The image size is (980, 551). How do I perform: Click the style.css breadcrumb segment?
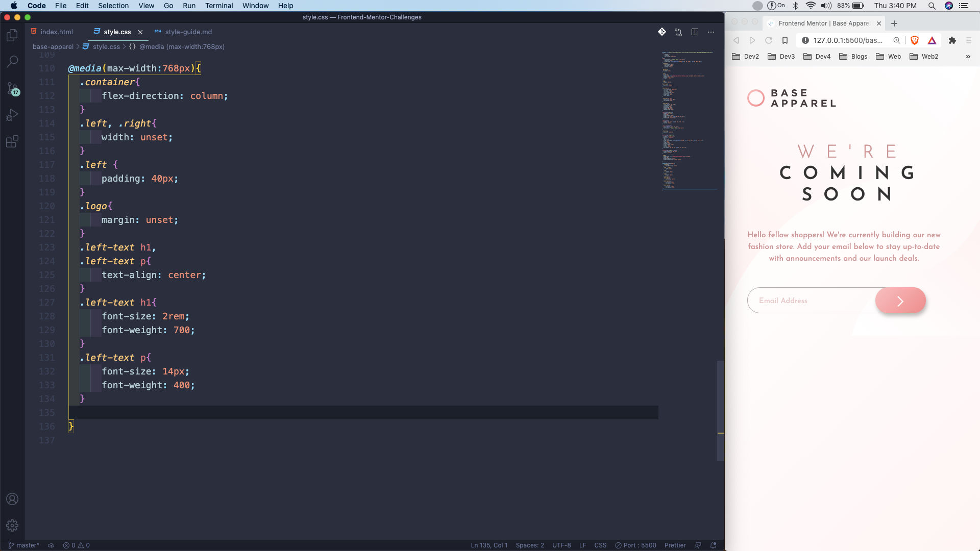tap(101, 46)
